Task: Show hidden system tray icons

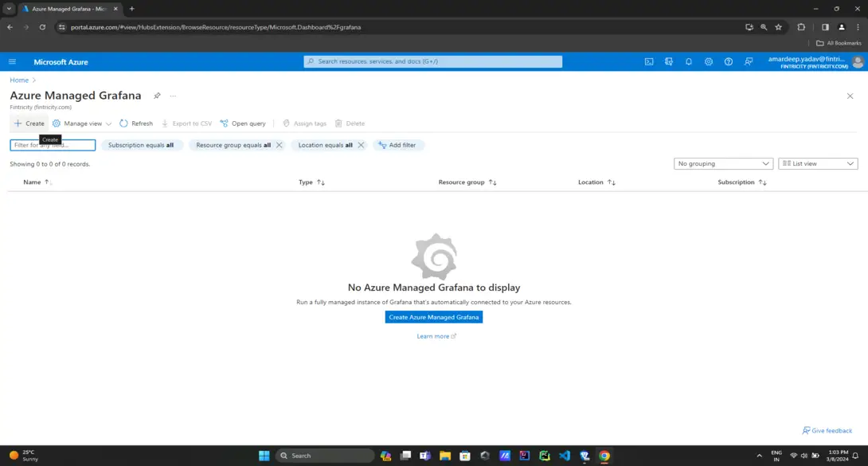Action: [x=759, y=456]
